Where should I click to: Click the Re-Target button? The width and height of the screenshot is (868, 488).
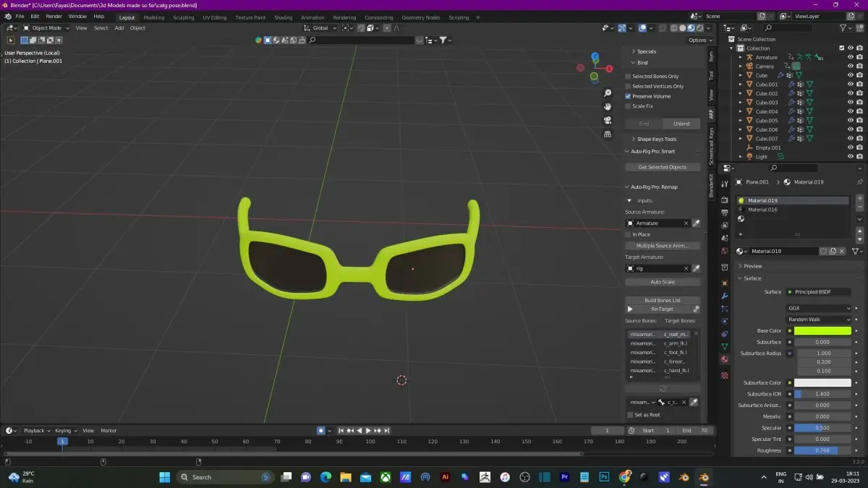[x=663, y=309]
